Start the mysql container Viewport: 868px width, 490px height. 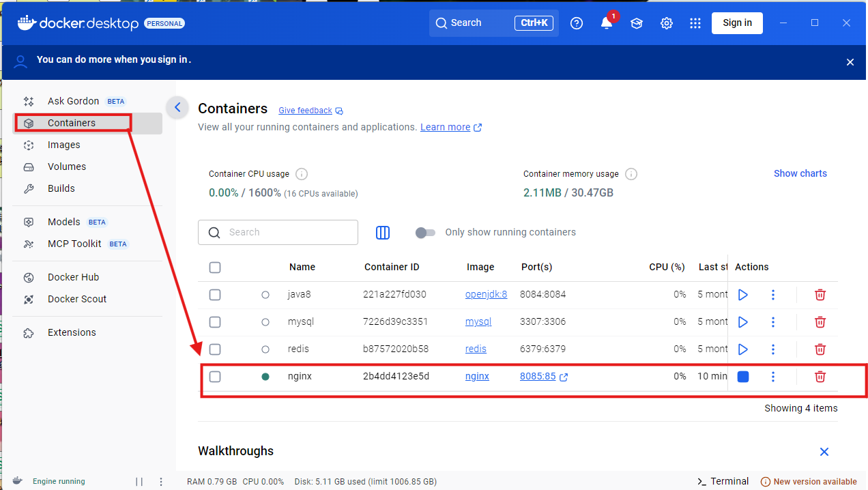(743, 322)
